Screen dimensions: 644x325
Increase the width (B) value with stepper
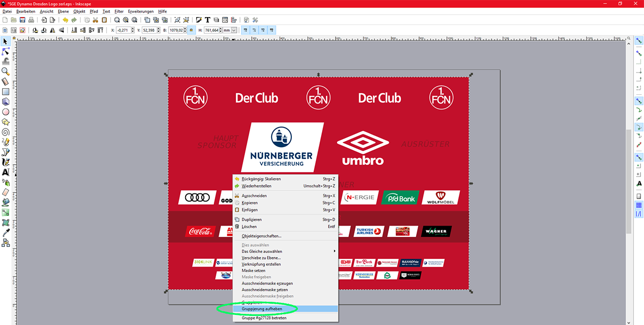tap(185, 29)
